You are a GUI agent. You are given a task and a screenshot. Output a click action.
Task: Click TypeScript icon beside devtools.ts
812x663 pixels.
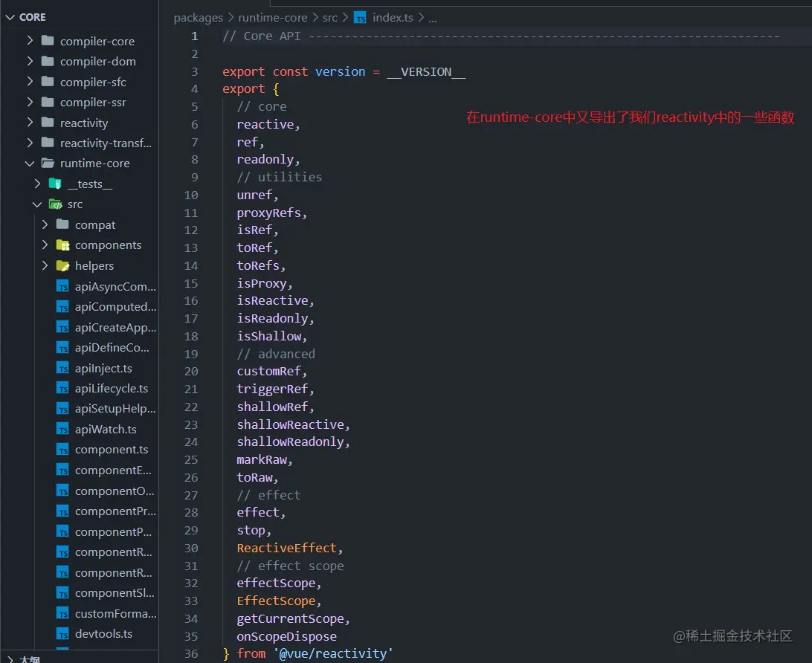coord(62,634)
